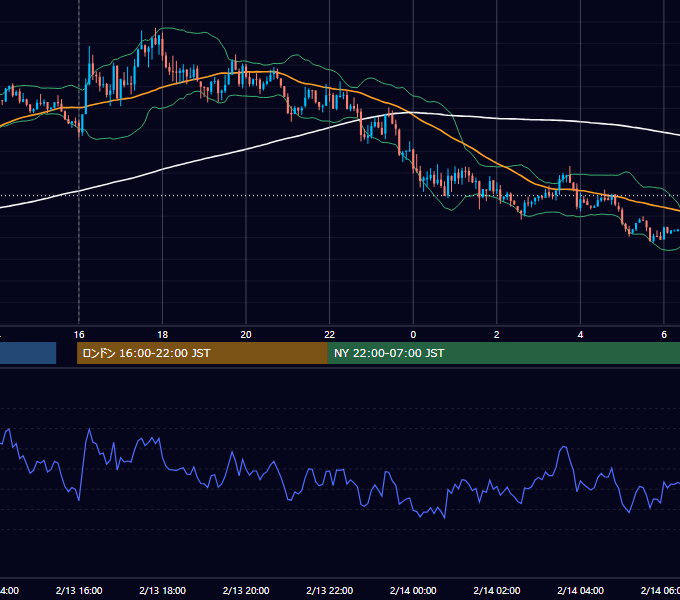Click the upper axis hour label 0
Viewport: 680px width, 600px height.
point(413,335)
